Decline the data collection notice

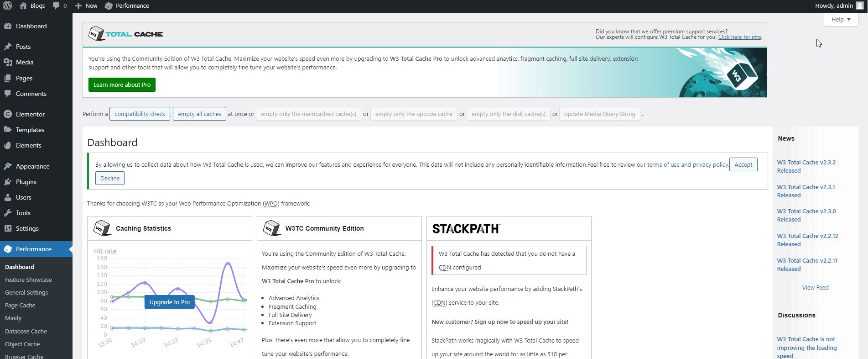(x=110, y=178)
